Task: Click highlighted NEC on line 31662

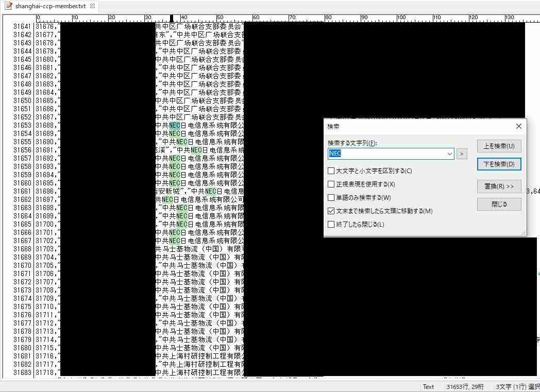Action: 167,199
